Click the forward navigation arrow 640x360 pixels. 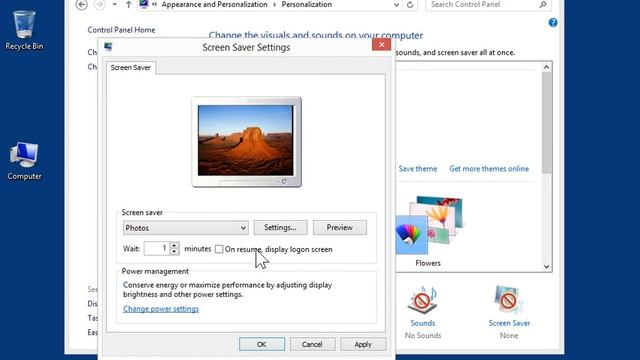click(99, 4)
